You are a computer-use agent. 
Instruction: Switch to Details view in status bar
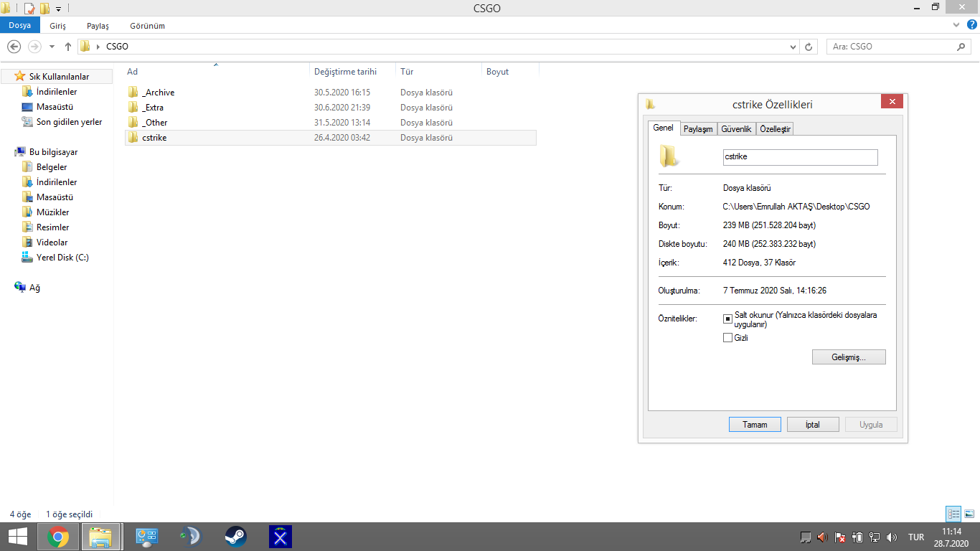[x=953, y=514]
